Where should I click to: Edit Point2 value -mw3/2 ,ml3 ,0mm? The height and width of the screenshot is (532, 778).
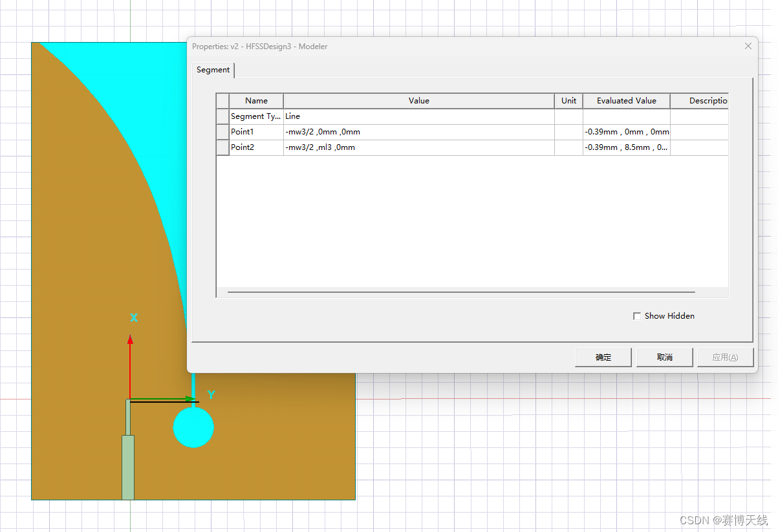pyautogui.click(x=418, y=147)
